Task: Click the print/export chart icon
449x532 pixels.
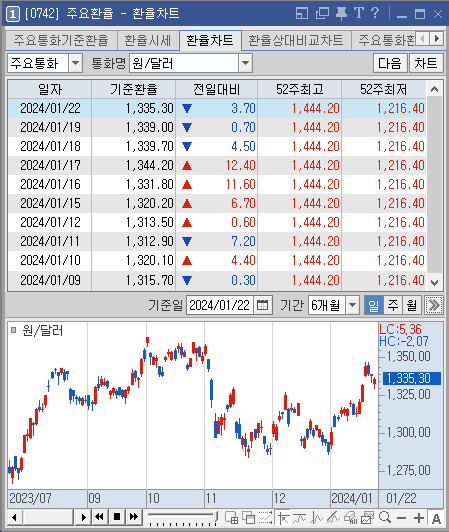Action: coord(351,518)
